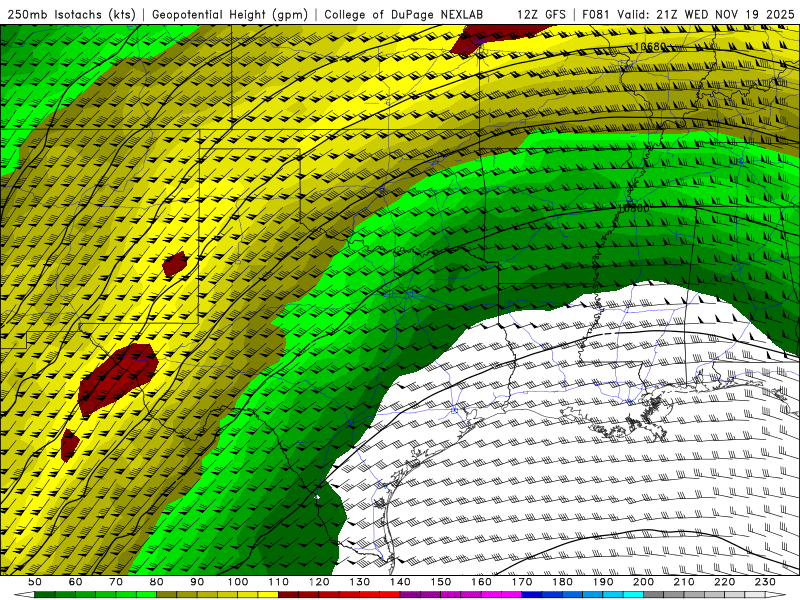Select the dark blue legend swatch after 170
The height and width of the screenshot is (600, 800).
[532, 596]
